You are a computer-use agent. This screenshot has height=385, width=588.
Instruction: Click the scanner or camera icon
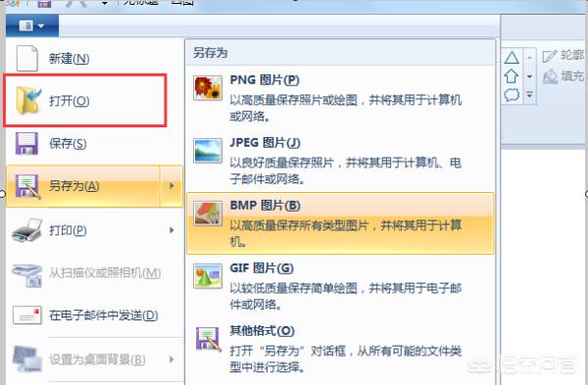click(x=27, y=275)
